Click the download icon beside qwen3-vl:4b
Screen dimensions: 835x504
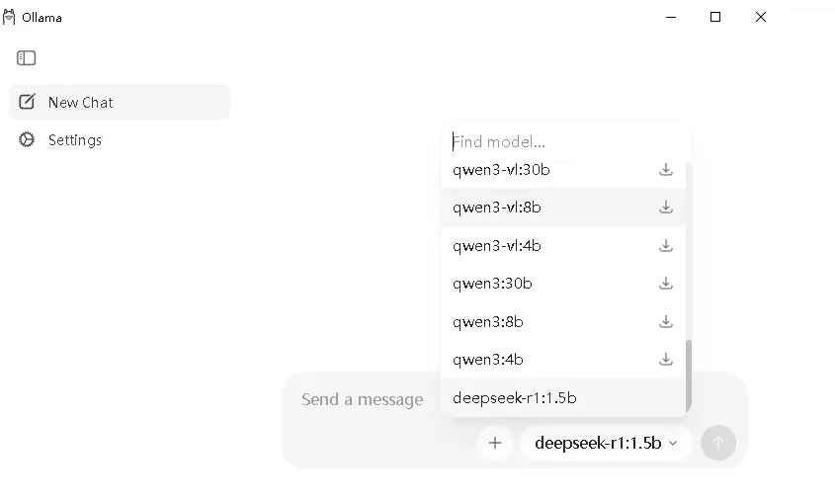tap(666, 245)
